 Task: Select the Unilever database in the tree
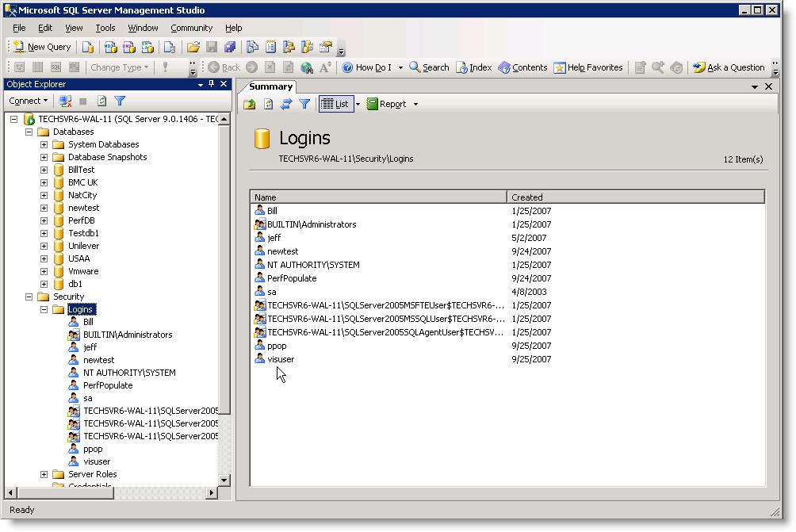(84, 247)
